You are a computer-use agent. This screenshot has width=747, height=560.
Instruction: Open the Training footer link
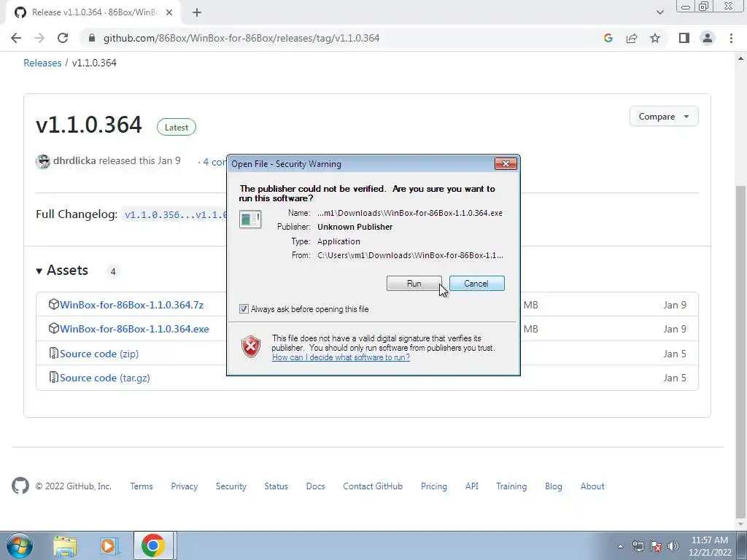click(x=511, y=486)
